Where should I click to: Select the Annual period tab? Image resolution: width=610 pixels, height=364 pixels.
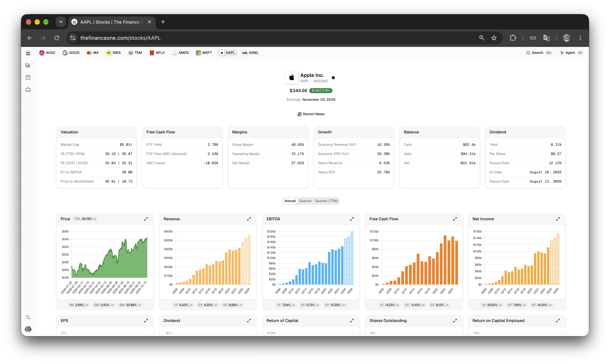click(x=290, y=201)
